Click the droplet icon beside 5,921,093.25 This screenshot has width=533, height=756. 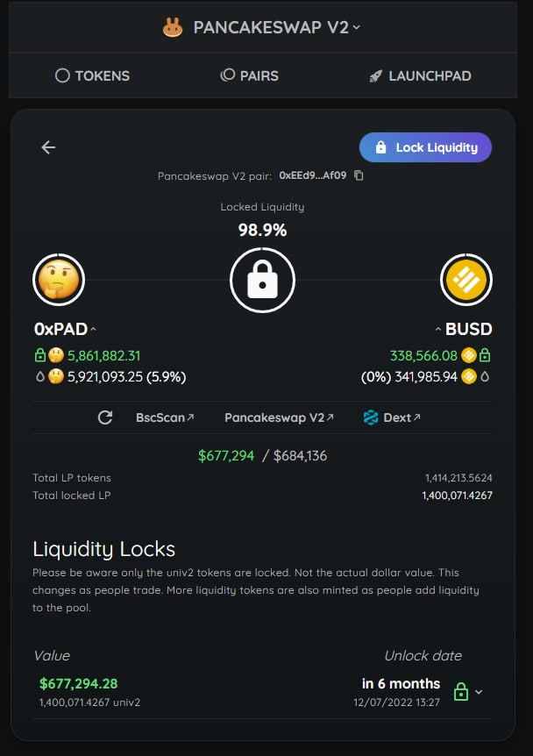point(40,376)
